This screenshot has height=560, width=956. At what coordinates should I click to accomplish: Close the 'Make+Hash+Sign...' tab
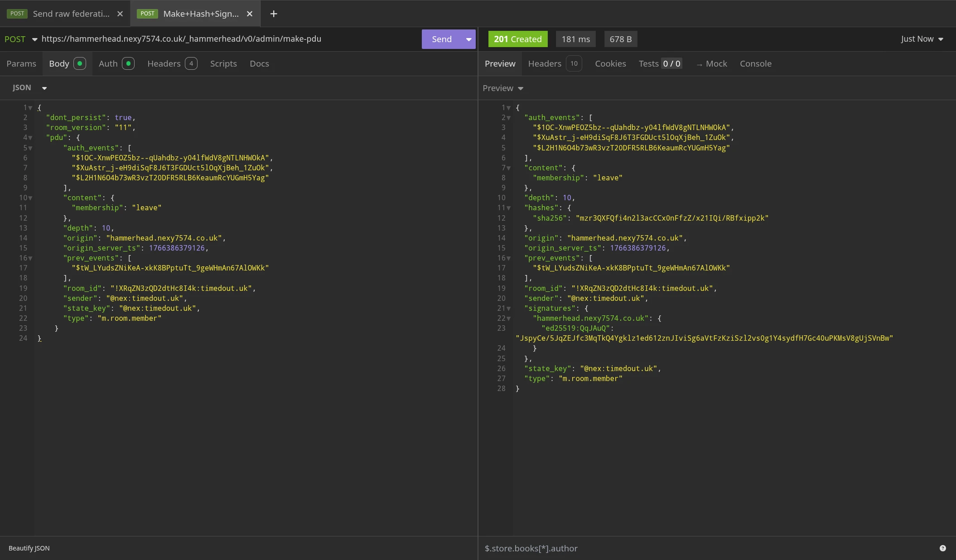pos(250,14)
